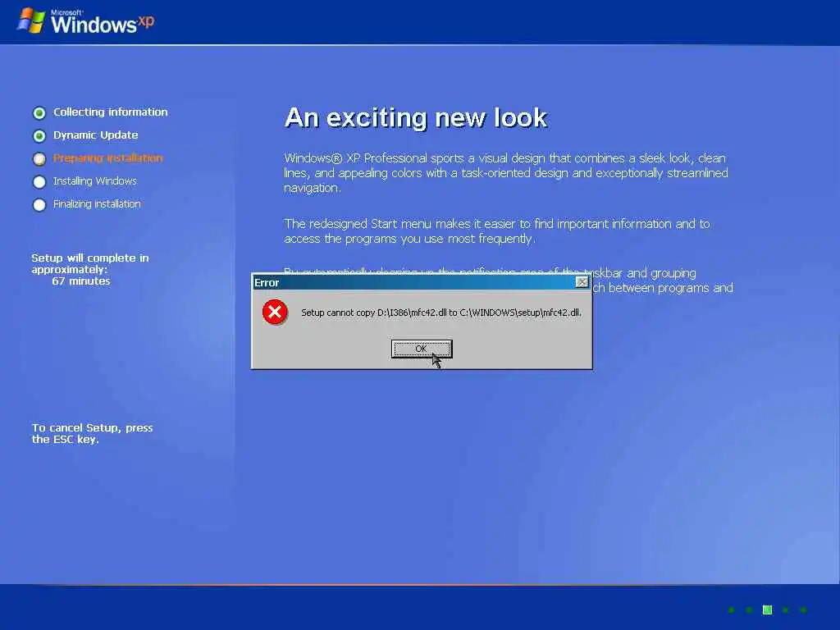Viewport: 840px width, 630px height.
Task: Select the Dynamic Update step indicator
Action: (x=39, y=135)
